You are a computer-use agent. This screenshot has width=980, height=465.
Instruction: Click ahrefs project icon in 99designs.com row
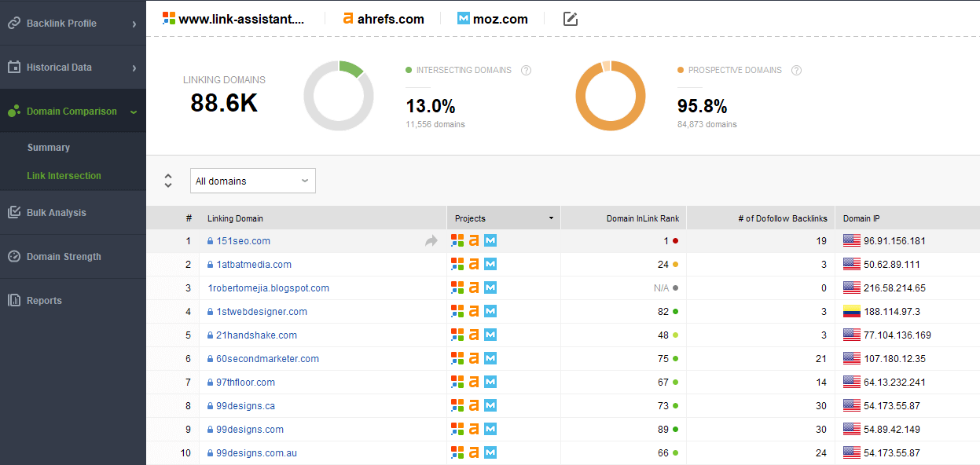(474, 430)
